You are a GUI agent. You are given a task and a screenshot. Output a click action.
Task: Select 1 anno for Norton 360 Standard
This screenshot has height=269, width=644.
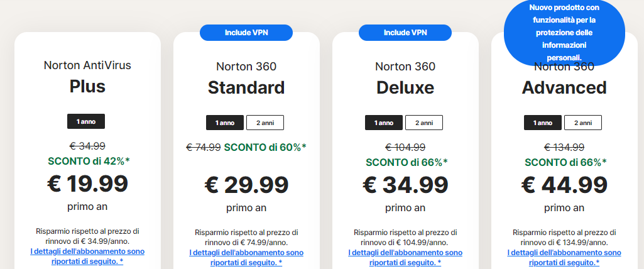click(x=224, y=123)
